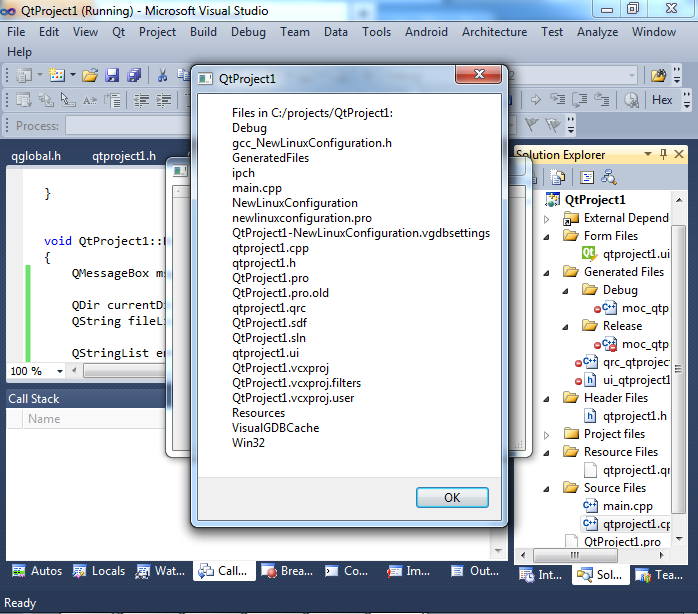Open the Help menu
The height and width of the screenshot is (614, 698).
pos(19,52)
